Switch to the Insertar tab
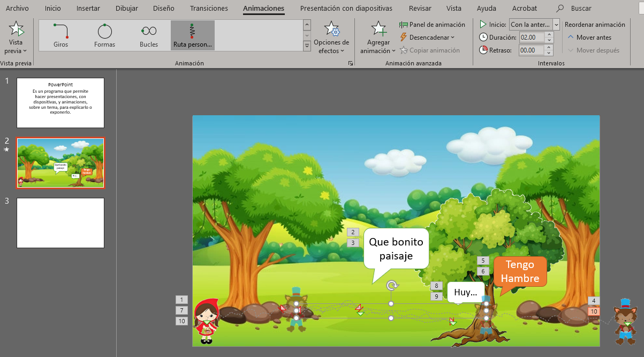Screen dimensions: 644x357 click(x=88, y=9)
